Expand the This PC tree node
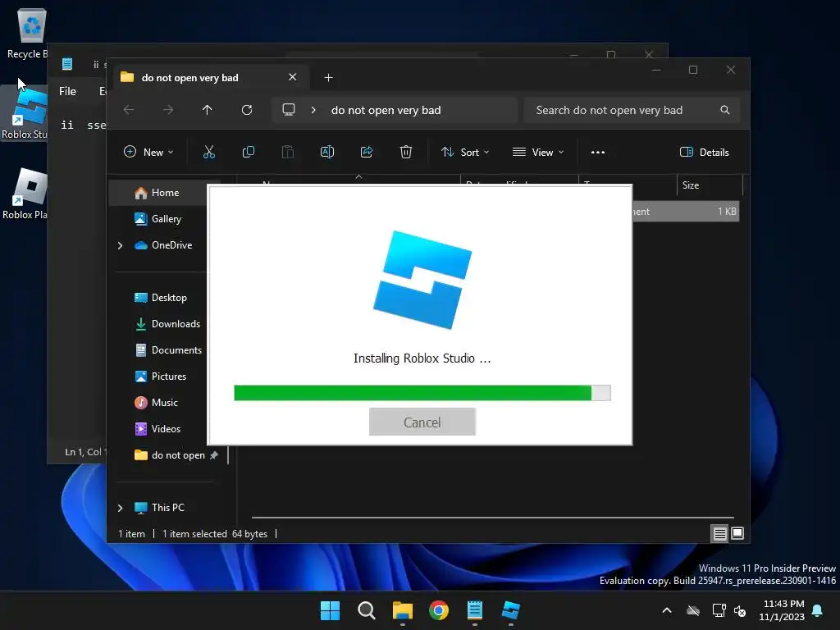Image resolution: width=840 pixels, height=630 pixels. tap(120, 508)
